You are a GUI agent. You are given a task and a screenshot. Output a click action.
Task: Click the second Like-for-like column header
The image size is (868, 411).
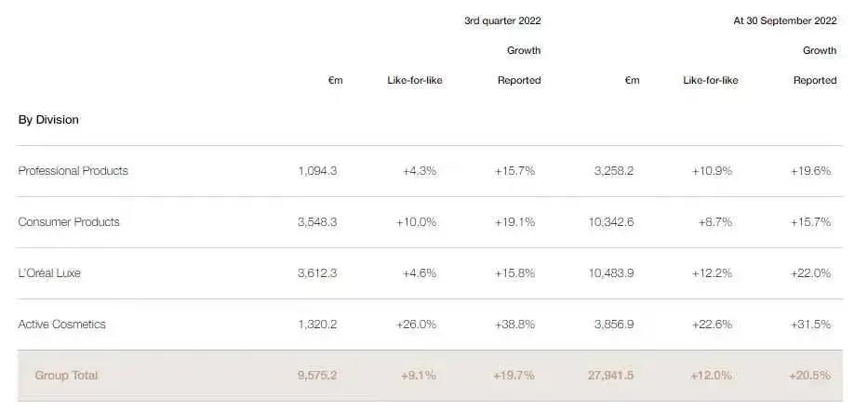tap(711, 81)
